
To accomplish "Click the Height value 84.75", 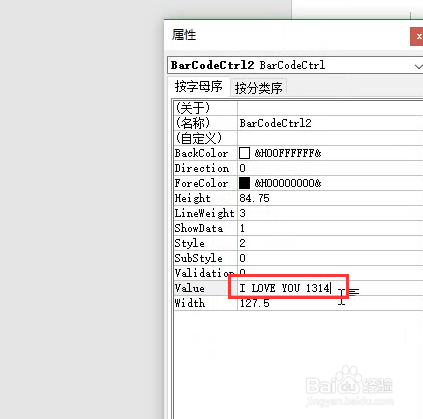I will (x=254, y=198).
